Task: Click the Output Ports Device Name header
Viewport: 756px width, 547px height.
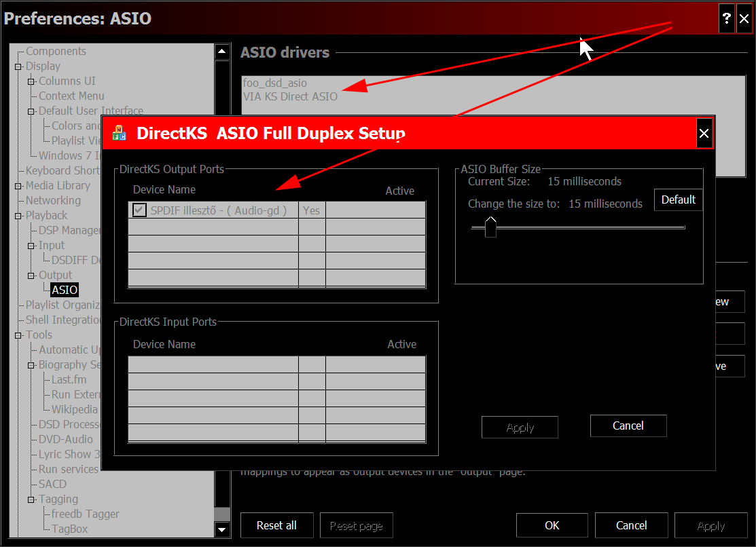Action: [164, 189]
